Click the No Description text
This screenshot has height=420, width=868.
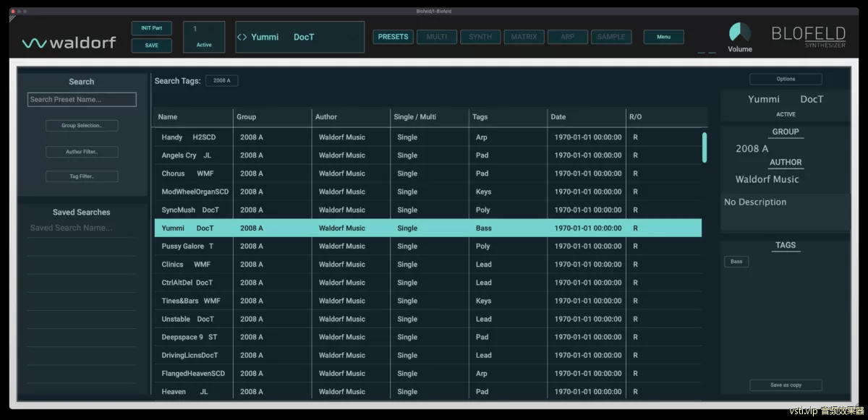tap(755, 202)
